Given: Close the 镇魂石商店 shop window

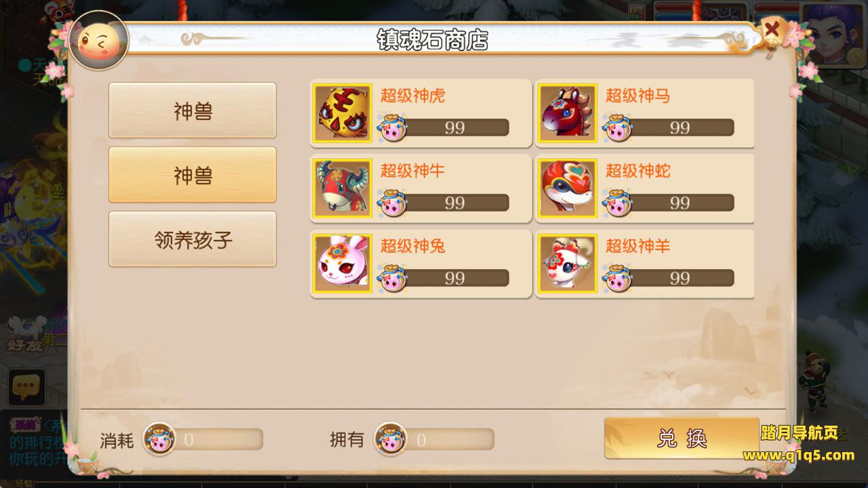Looking at the screenshot, I should [x=772, y=32].
